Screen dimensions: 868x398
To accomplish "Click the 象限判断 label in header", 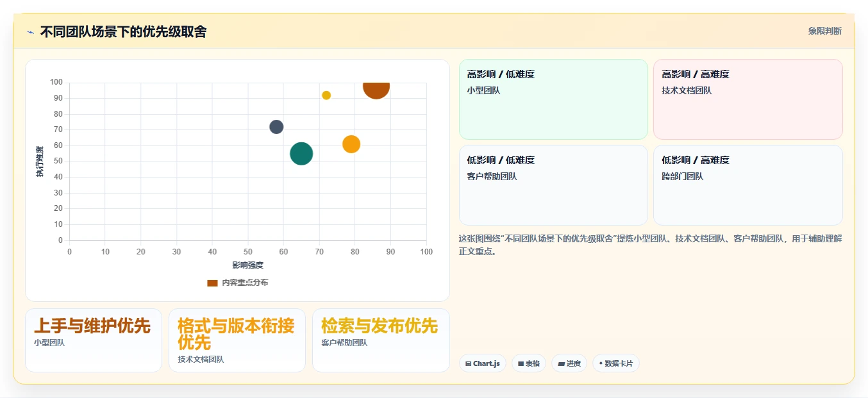I will pos(824,31).
